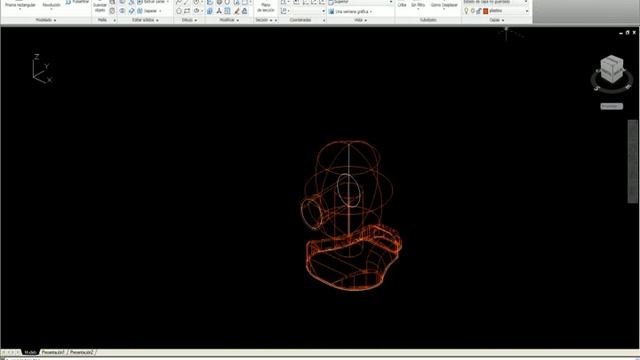This screenshot has height=360, width=640.
Task: Restore the drawing viewport window
Action: pos(627,33)
